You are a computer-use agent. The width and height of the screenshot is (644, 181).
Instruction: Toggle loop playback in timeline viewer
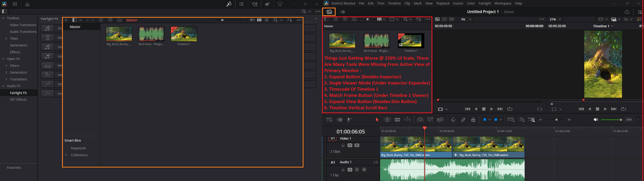[x=623, y=109]
